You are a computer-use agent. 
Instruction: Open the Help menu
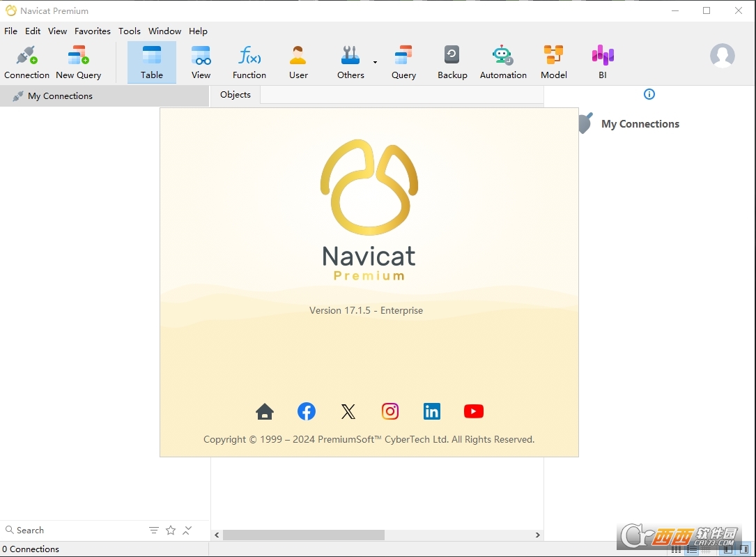pyautogui.click(x=198, y=31)
